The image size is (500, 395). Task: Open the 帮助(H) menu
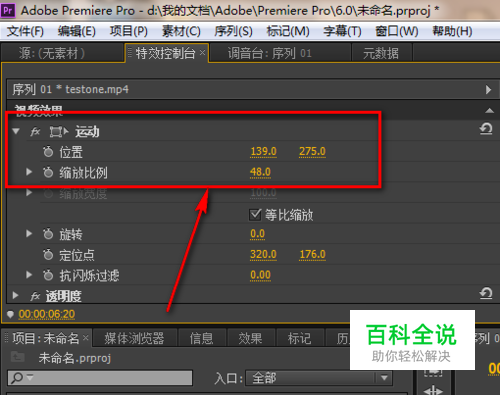[x=452, y=31]
